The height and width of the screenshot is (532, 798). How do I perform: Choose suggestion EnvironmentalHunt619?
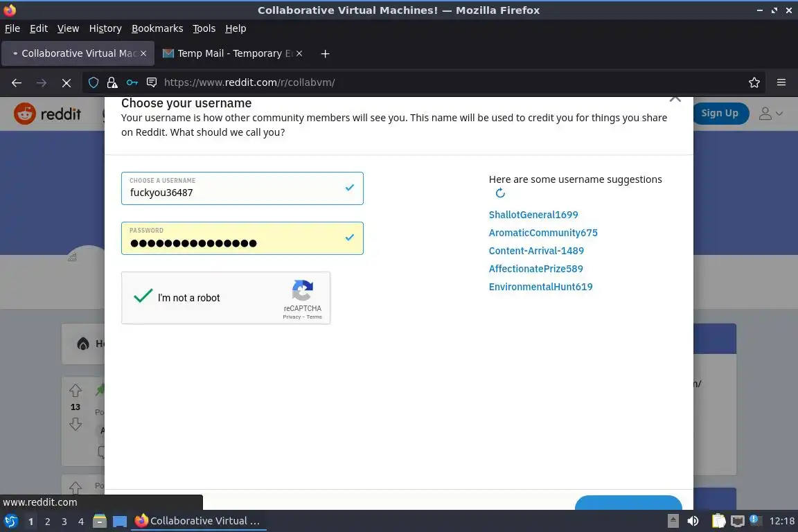(540, 287)
